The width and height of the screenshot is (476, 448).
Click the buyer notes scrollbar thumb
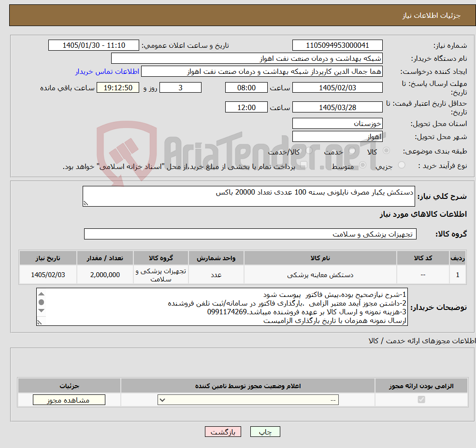tap(42, 302)
